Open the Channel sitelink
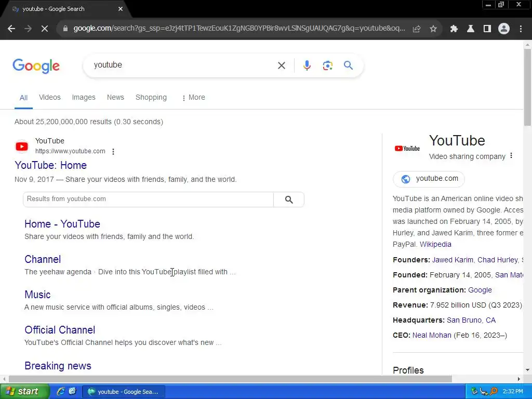 click(43, 259)
